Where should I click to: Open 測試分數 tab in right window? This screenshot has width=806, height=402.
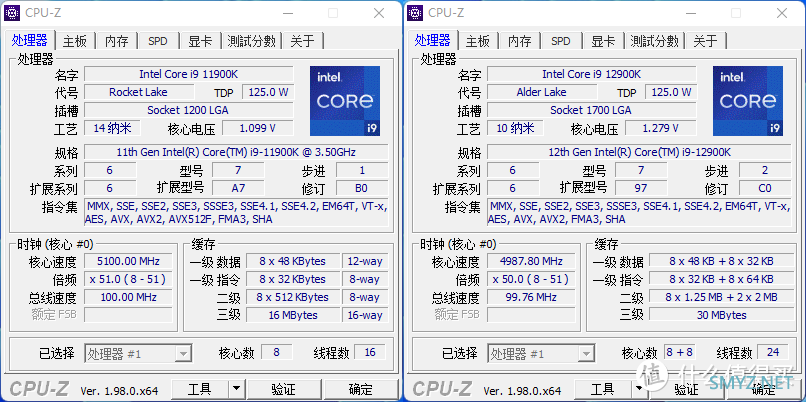tap(655, 41)
